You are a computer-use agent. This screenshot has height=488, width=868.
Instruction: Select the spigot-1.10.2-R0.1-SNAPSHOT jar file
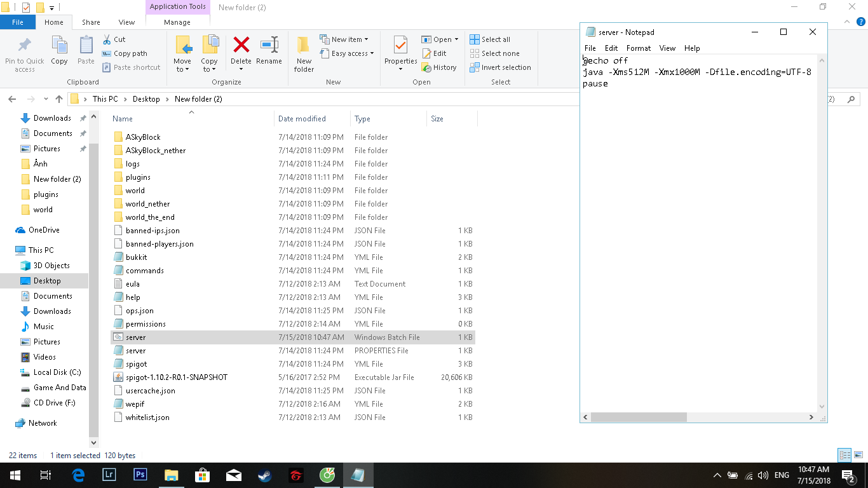[176, 377]
